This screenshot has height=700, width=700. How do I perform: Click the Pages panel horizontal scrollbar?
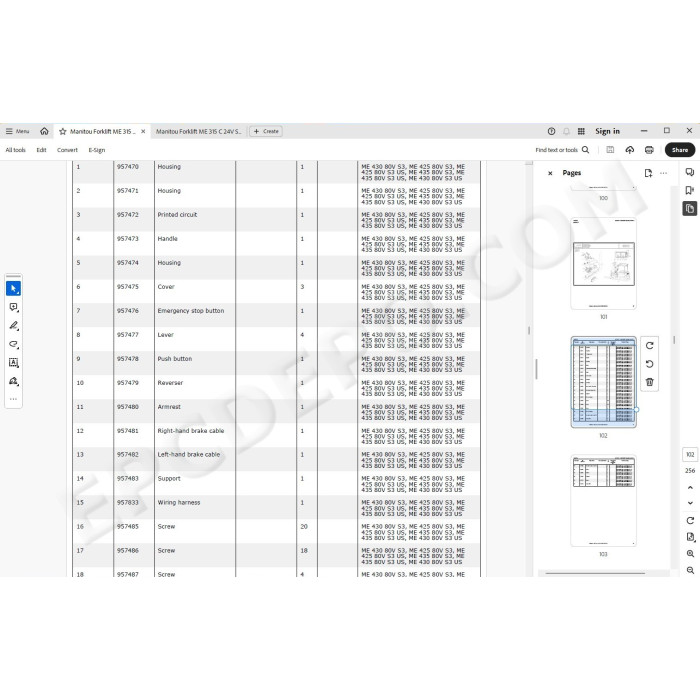[x=595, y=573]
